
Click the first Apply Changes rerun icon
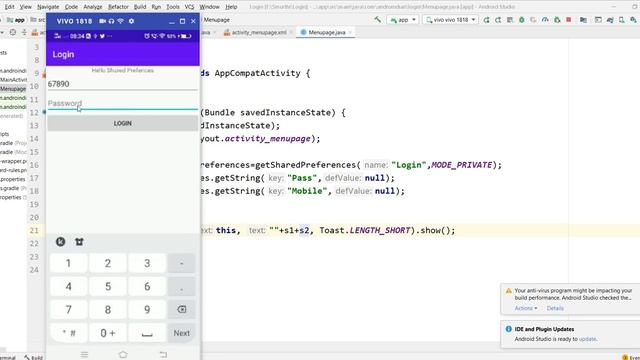487,20
